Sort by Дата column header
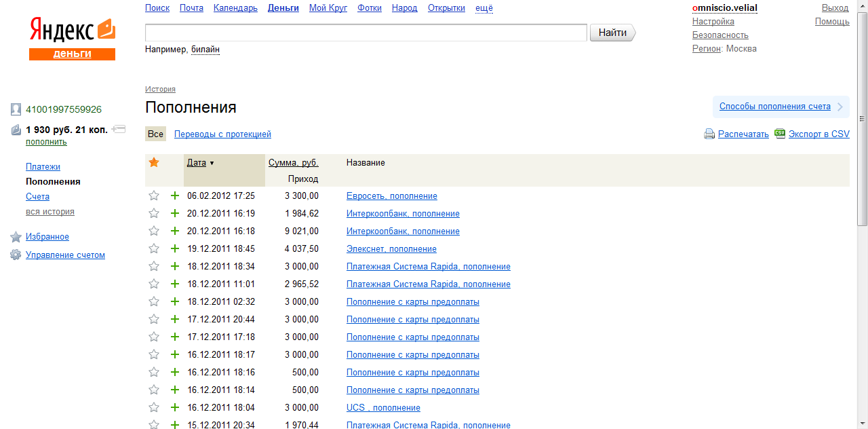 [197, 163]
